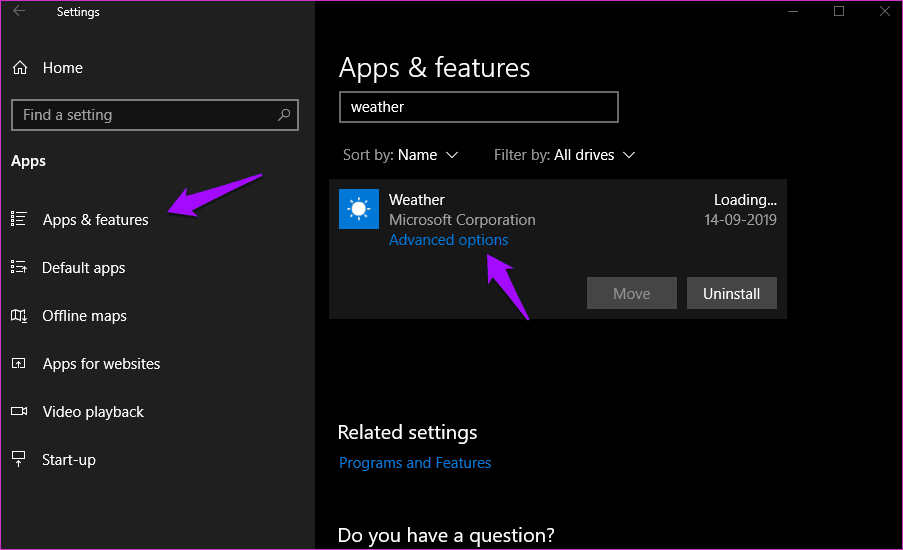Click the Offline maps map icon
The image size is (903, 550).
pyautogui.click(x=19, y=316)
